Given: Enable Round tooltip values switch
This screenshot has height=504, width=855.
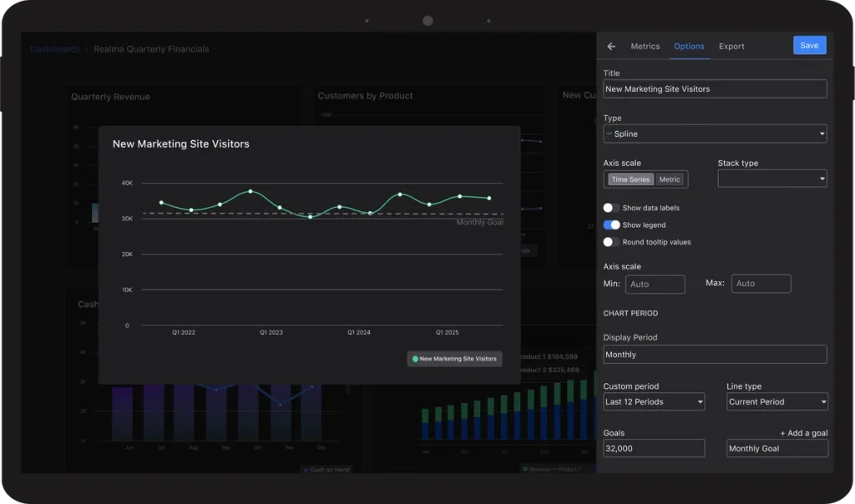Looking at the screenshot, I should pyautogui.click(x=611, y=242).
